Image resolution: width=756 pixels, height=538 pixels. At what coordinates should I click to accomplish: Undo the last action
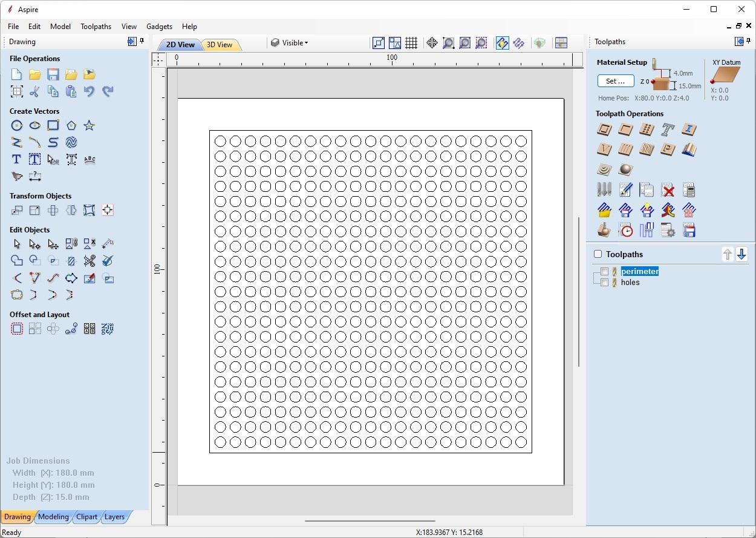(x=90, y=91)
